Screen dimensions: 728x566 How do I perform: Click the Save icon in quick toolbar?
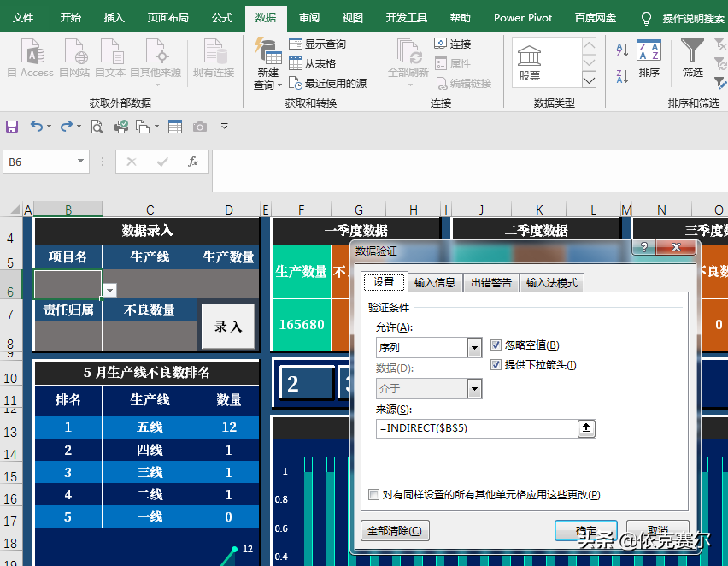point(12,127)
